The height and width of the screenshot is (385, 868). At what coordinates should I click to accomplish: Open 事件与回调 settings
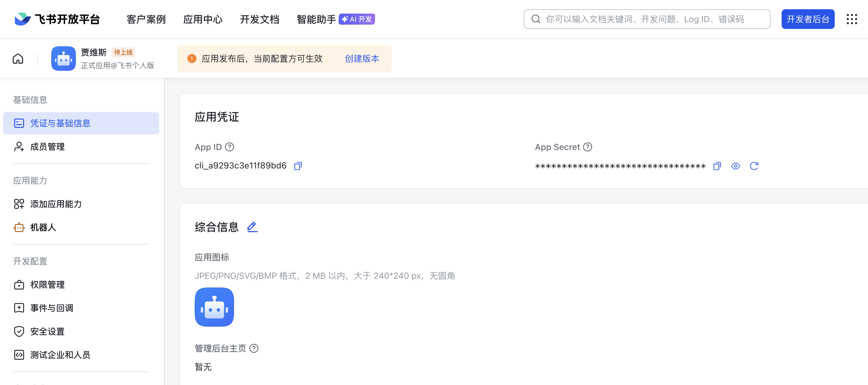[x=51, y=308]
